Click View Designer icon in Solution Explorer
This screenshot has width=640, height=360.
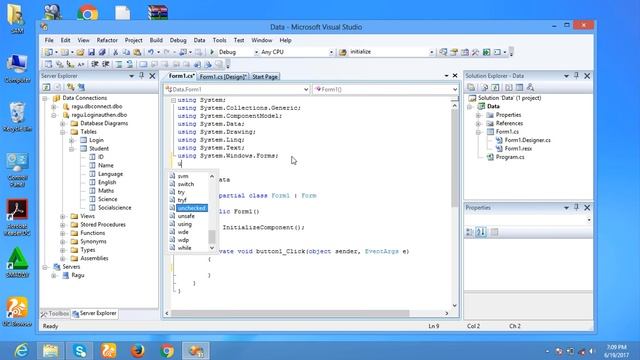[519, 87]
